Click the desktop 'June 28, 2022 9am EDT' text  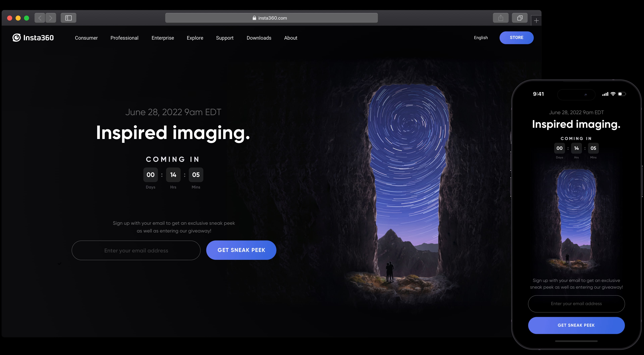173,112
